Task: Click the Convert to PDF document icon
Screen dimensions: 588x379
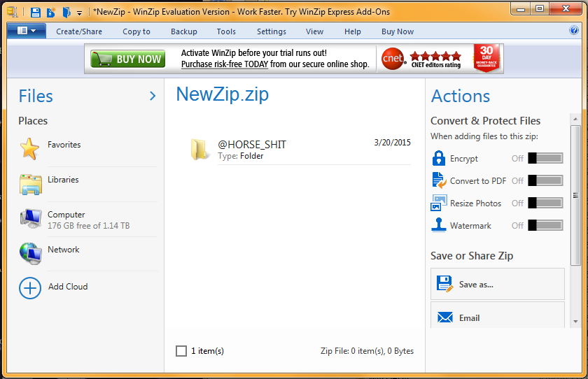Action: (x=439, y=180)
